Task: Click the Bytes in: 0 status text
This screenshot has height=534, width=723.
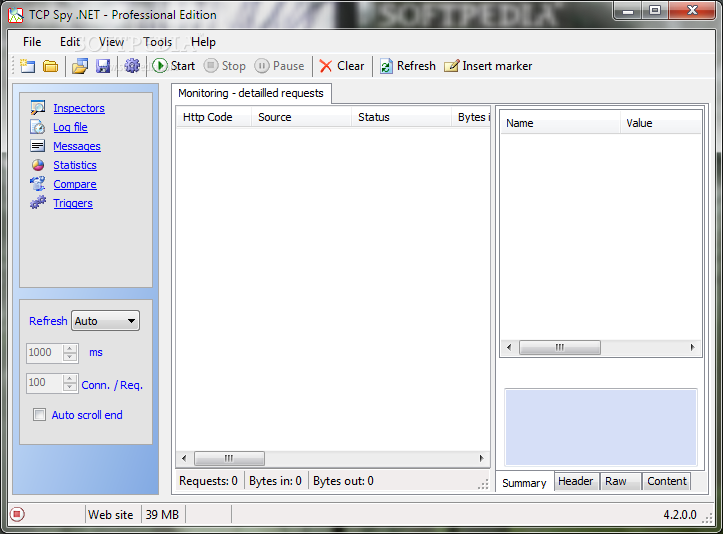Action: pyautogui.click(x=275, y=481)
